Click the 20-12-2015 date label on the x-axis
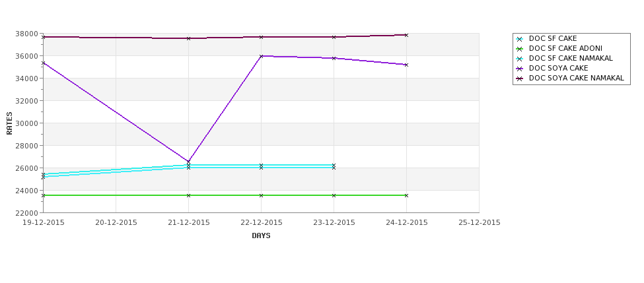644x283 pixels. point(116,223)
